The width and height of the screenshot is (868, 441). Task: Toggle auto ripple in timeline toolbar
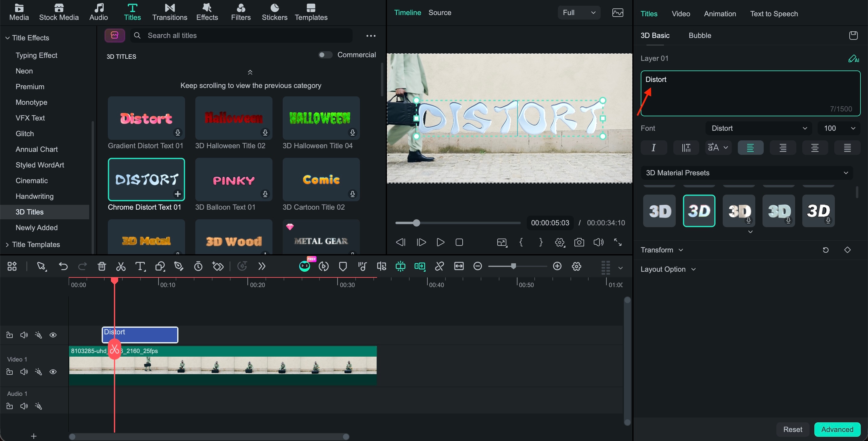420,267
